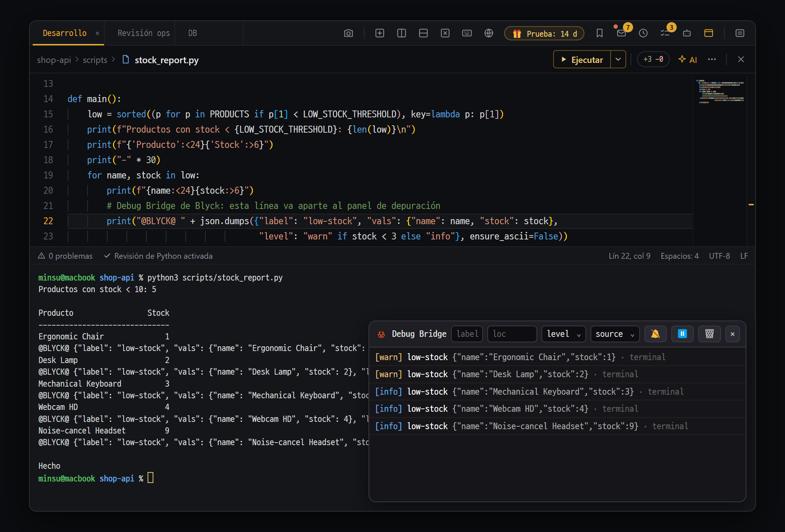Open the sidebar notes icon
This screenshot has width=785, height=532.
point(740,33)
